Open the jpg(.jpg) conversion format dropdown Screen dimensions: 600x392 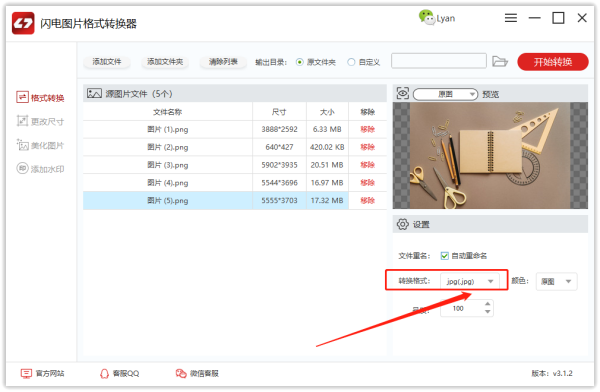[470, 281]
